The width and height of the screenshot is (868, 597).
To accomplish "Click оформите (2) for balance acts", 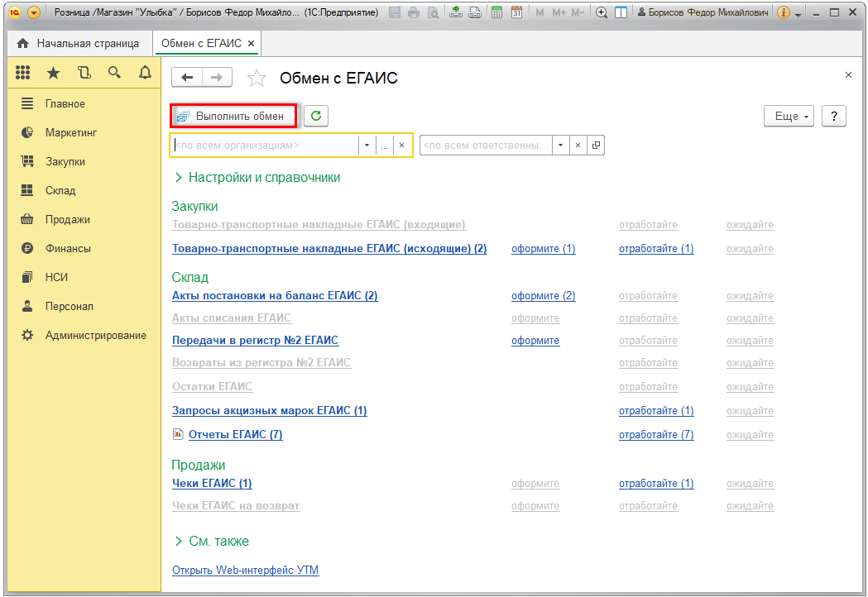I will [543, 295].
